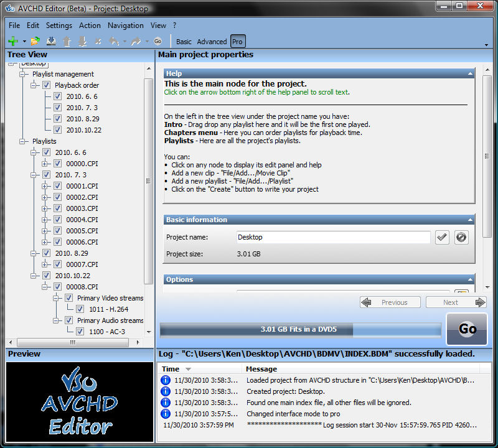Collapse the Playlist management node
This screenshot has width=498, height=448.
pyautogui.click(x=22, y=74)
